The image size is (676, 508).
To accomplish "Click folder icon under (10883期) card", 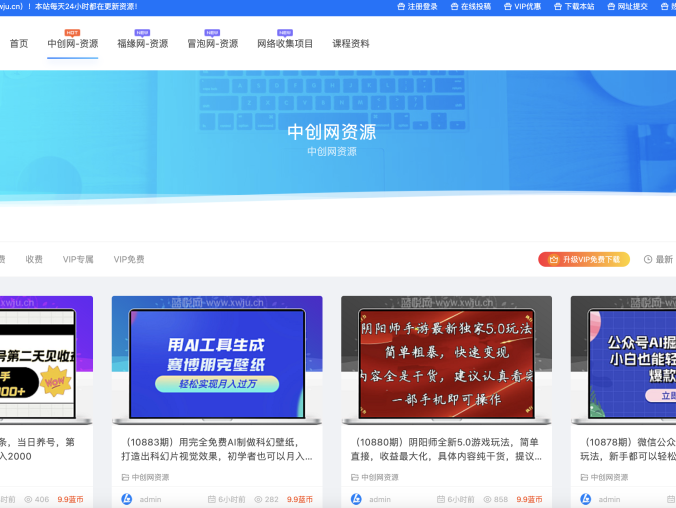I will coord(125,477).
